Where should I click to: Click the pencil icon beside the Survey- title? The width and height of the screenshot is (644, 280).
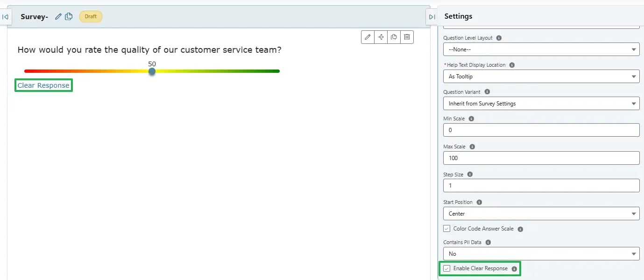click(x=58, y=16)
